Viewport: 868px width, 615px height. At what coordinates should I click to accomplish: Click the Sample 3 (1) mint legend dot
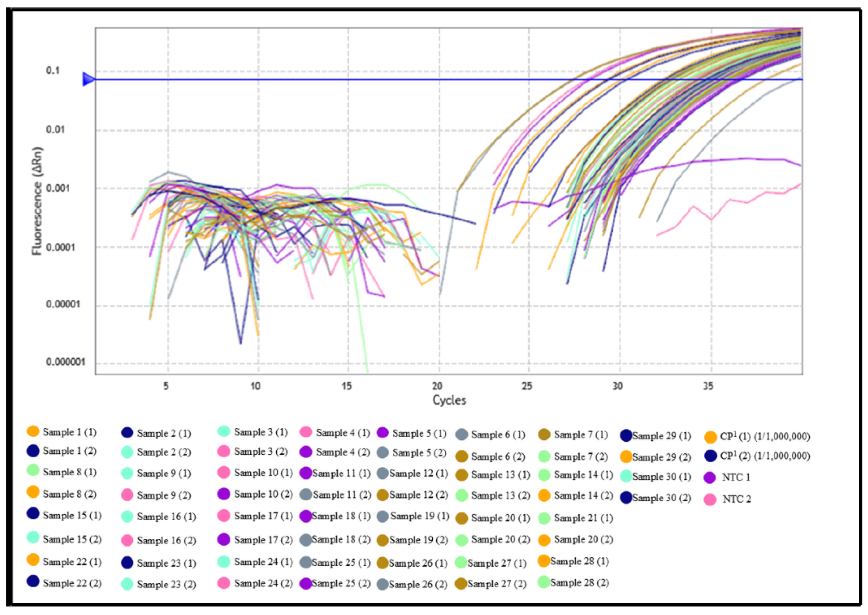coord(224,431)
